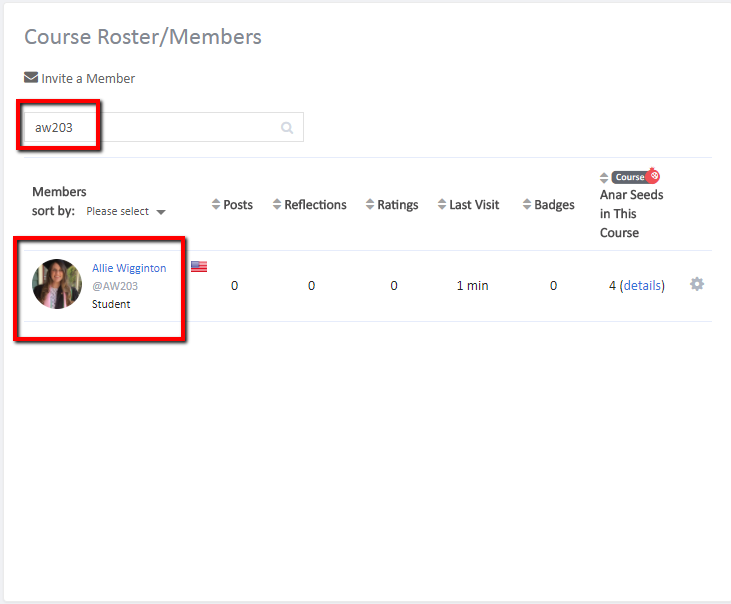Screen dimensions: 731x604
Task: Open the gear settings for Allie Wigginton
Action: click(697, 284)
